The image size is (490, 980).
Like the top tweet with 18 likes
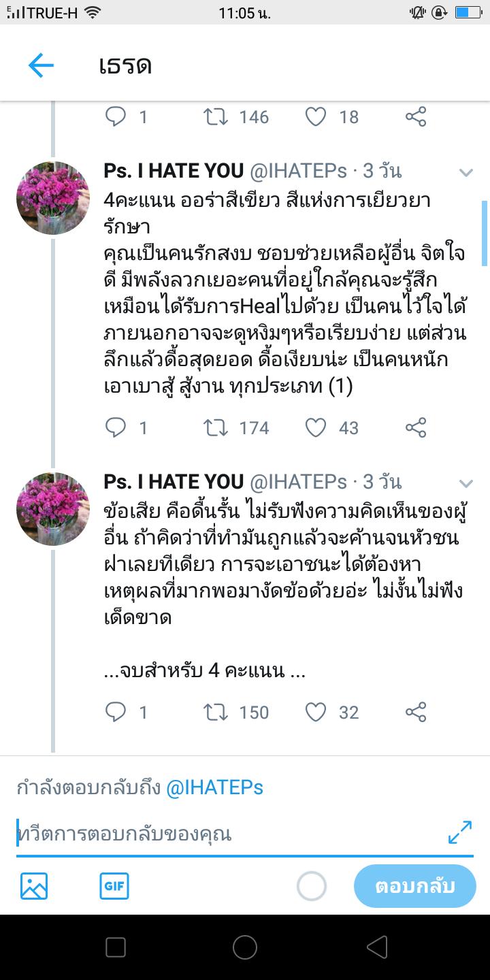(315, 117)
